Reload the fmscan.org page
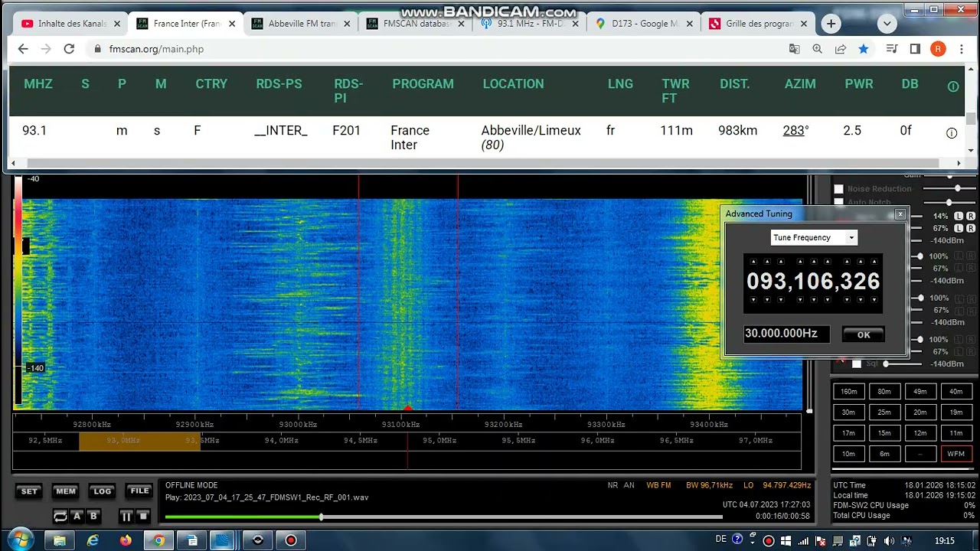980x551 pixels. pos(69,49)
